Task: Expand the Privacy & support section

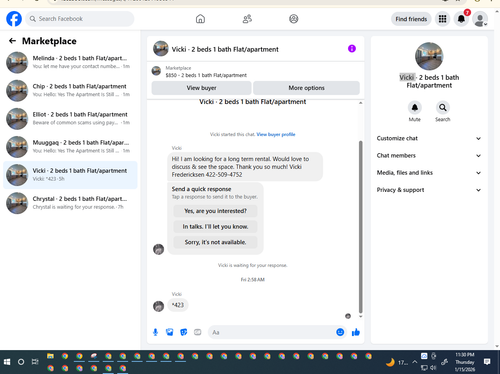Action: (x=429, y=190)
